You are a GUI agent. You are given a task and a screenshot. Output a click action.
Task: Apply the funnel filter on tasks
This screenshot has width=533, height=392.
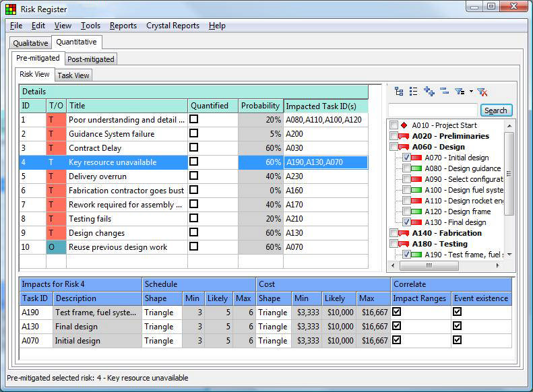(460, 92)
